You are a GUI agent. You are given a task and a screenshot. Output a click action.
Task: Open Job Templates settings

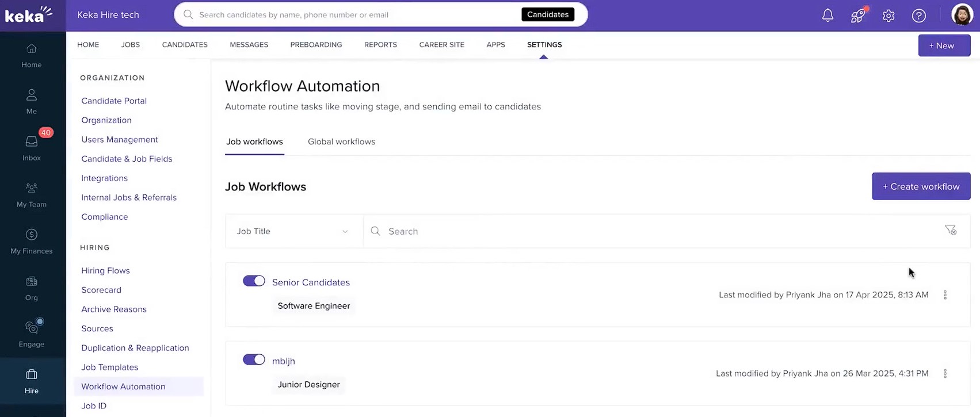[x=110, y=368]
